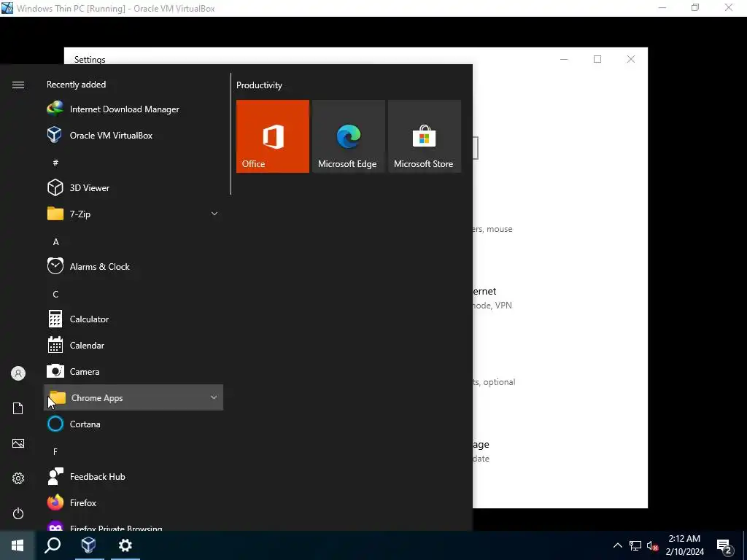Click the Windows Start button
The height and width of the screenshot is (560, 747).
point(18,545)
